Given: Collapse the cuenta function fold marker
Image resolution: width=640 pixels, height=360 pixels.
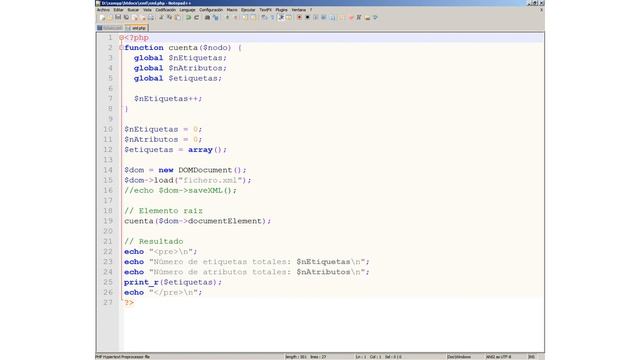Looking at the screenshot, I should 121,48.
